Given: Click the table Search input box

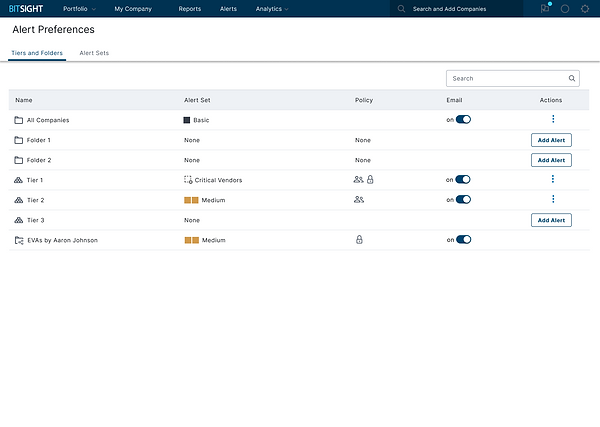Looking at the screenshot, I should click(x=513, y=78).
